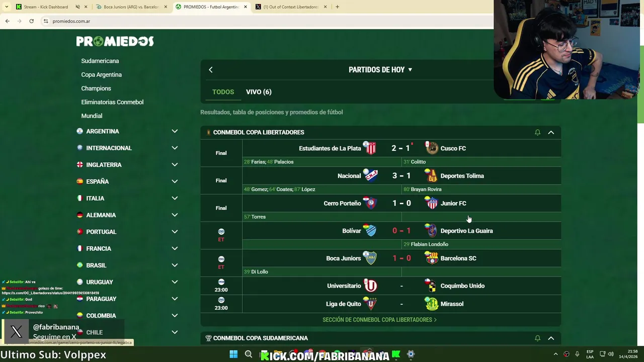Show hidden system tray icons
This screenshot has width=644, height=362.
(555, 354)
